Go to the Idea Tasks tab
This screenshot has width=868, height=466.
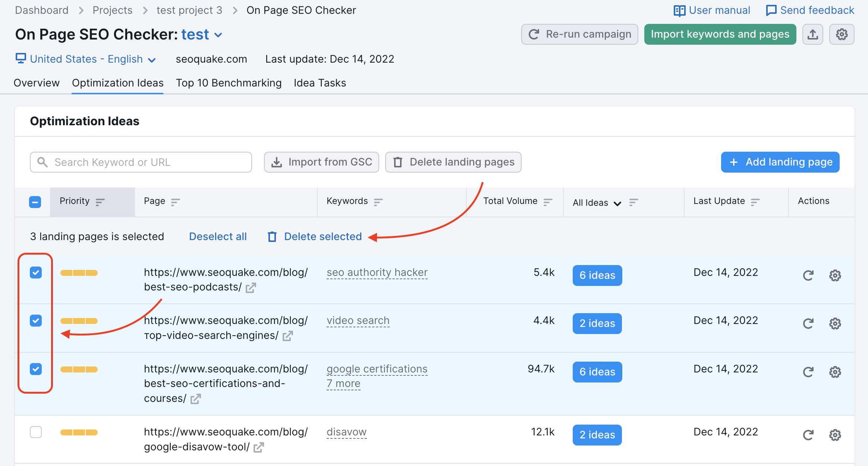click(x=320, y=83)
